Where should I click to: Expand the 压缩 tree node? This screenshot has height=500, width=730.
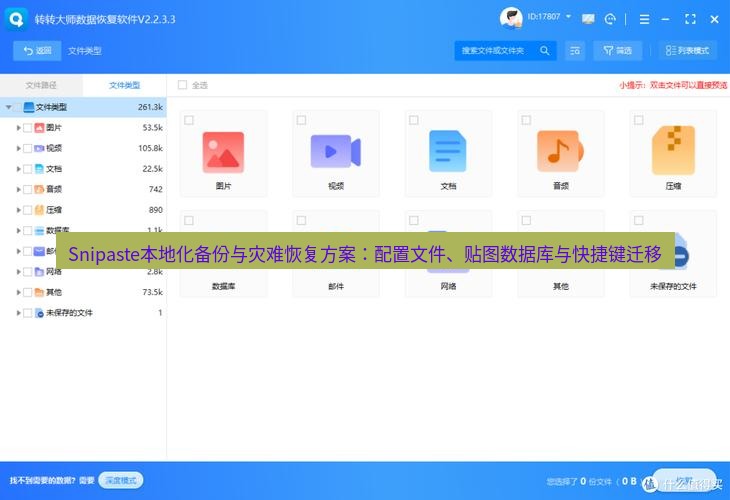click(x=18, y=209)
